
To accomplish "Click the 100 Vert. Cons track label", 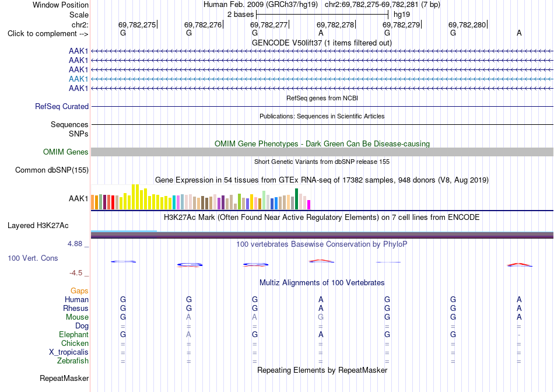I will coord(33,258).
